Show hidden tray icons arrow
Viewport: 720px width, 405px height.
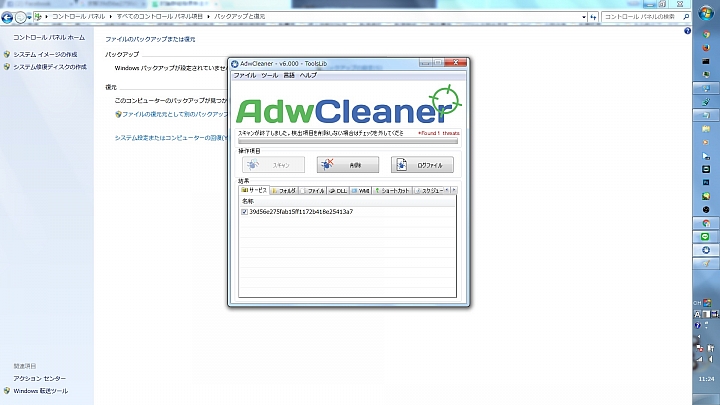click(x=699, y=337)
